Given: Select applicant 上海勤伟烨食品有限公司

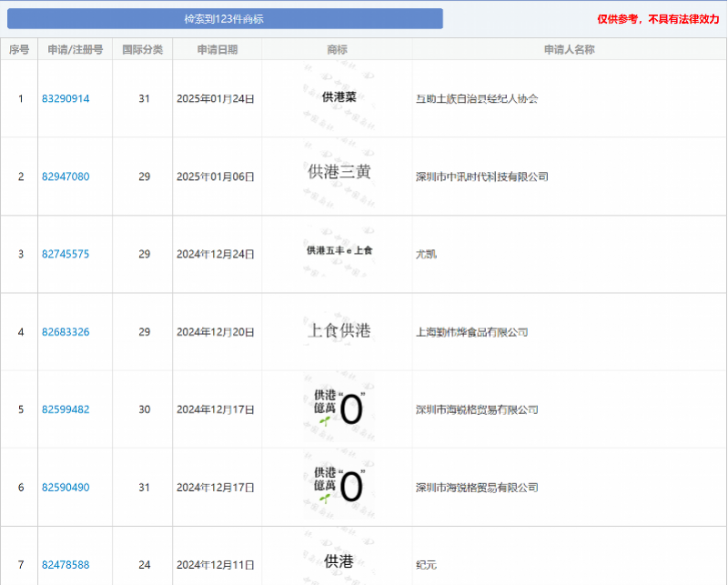Looking at the screenshot, I should point(471,332).
